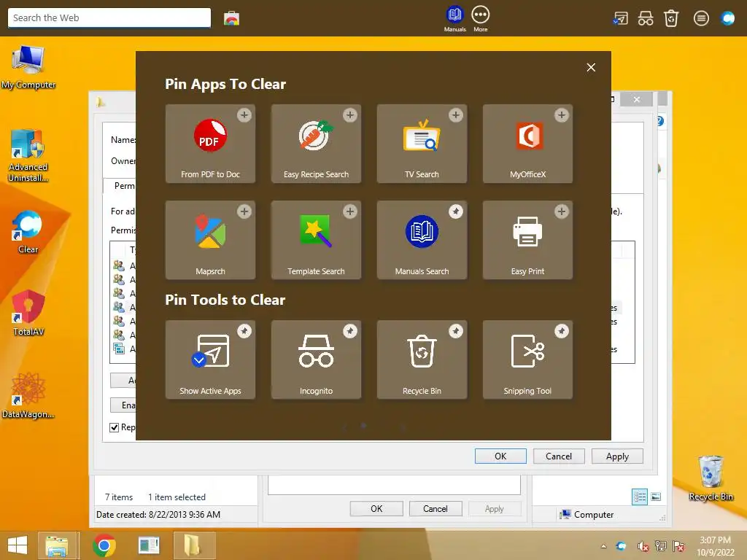Click Show Active Apps icon in top bar
The height and width of the screenshot is (560, 747).
620,18
